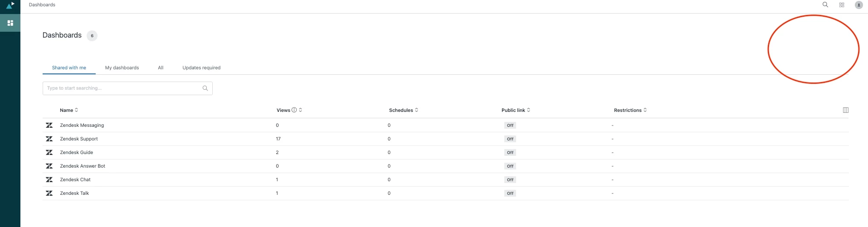Image resolution: width=868 pixels, height=227 pixels.
Task: Open the Updates required tab
Action: tap(201, 68)
